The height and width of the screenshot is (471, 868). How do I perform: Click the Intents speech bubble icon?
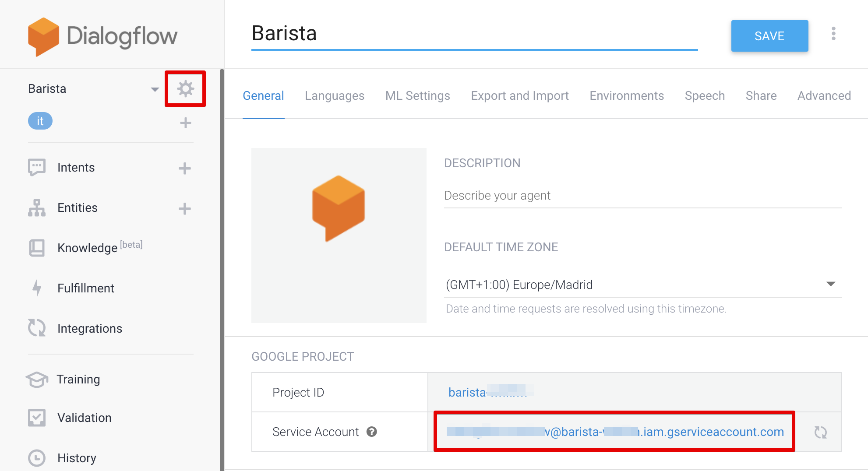point(37,167)
